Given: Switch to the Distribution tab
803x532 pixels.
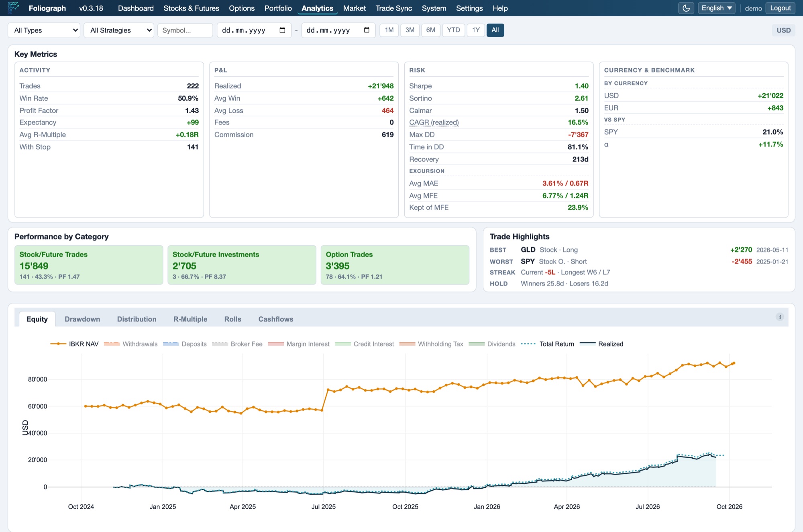Looking at the screenshot, I should pos(137,319).
